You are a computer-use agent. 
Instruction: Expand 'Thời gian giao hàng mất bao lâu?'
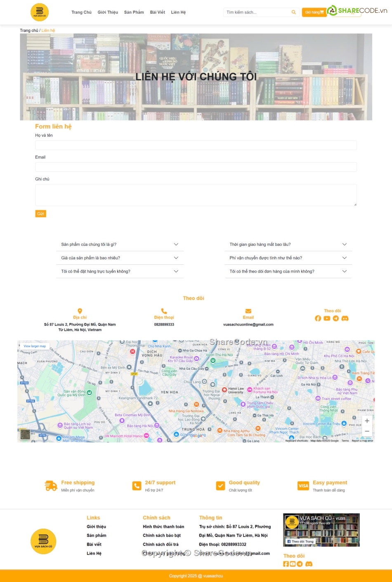[288, 245]
